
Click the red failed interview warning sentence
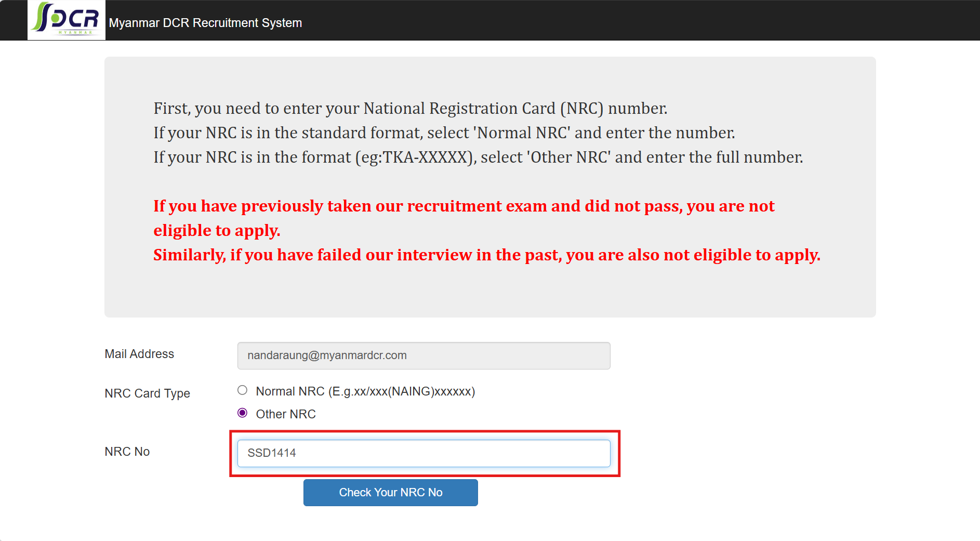486,255
